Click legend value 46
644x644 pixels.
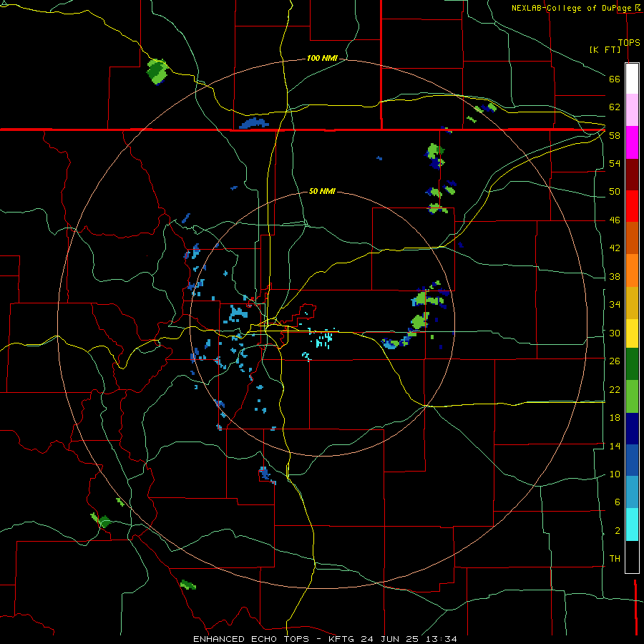click(615, 220)
